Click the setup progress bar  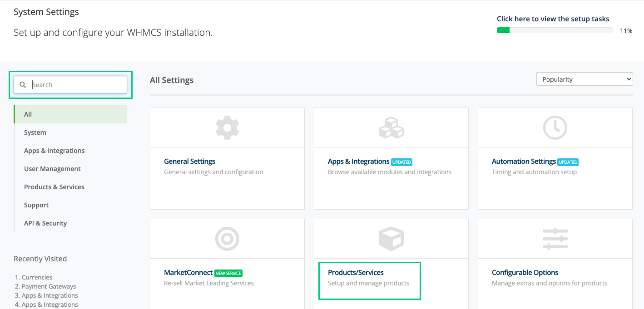click(x=555, y=30)
